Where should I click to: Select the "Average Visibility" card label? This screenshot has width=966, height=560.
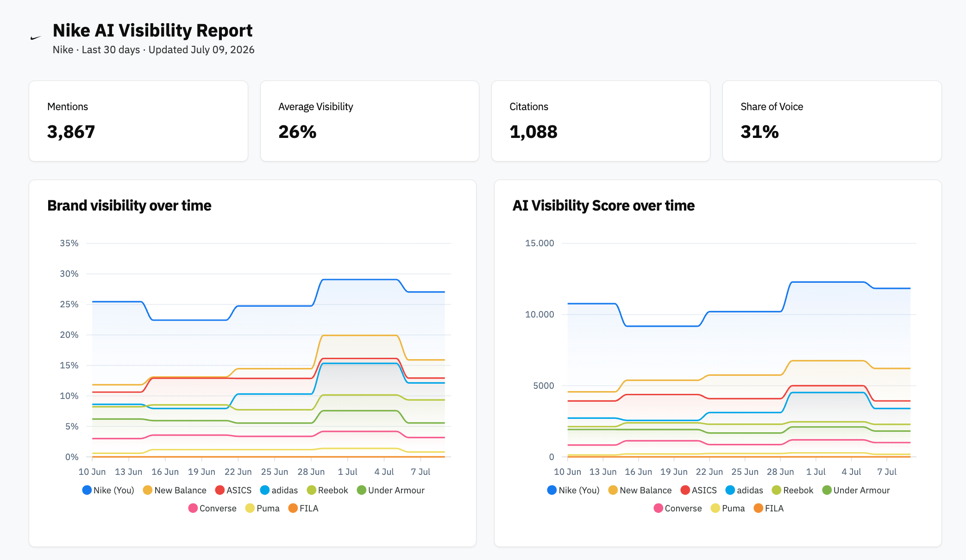pyautogui.click(x=316, y=106)
